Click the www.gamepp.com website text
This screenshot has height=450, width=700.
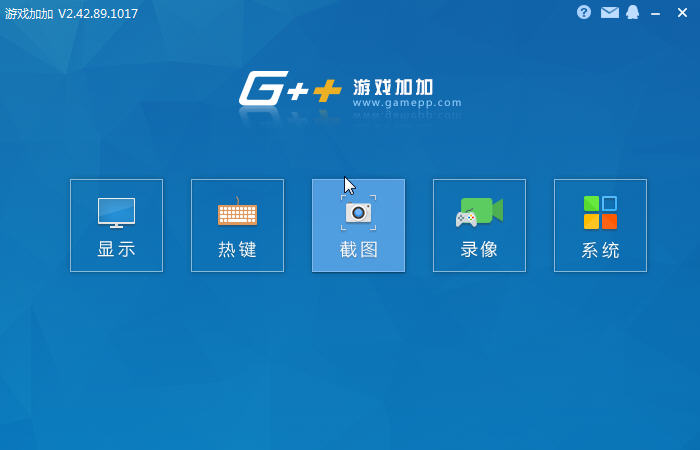407,103
